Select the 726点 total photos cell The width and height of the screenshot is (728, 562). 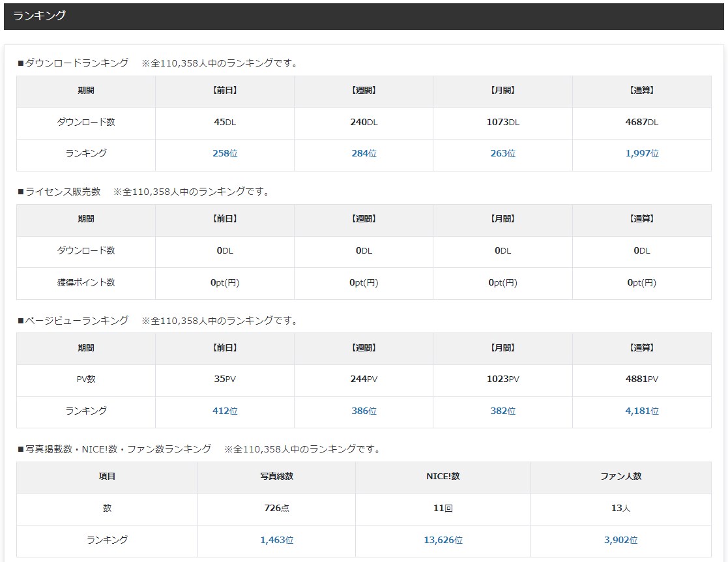click(276, 509)
